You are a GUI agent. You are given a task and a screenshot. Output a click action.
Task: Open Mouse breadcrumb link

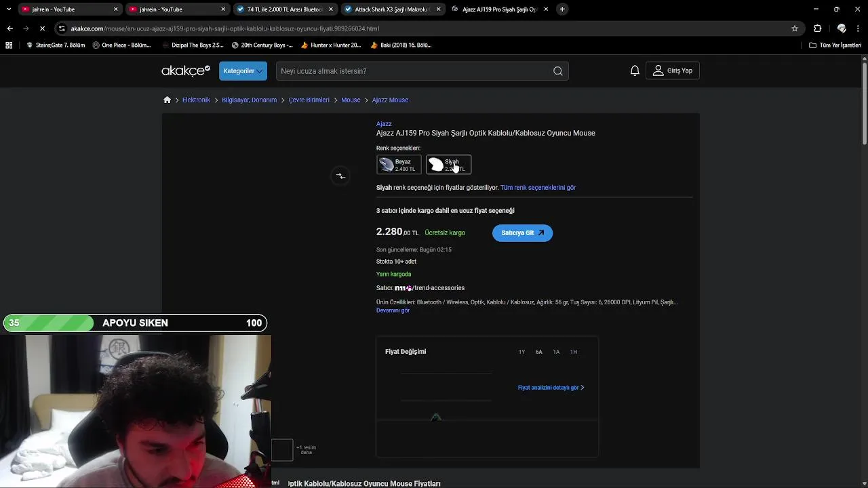tap(351, 100)
